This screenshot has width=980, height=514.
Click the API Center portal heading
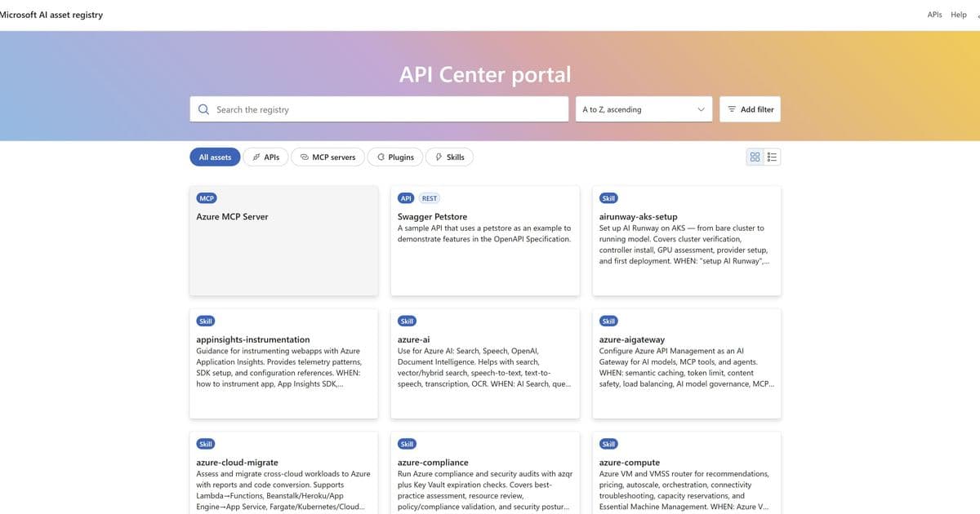tap(485, 74)
